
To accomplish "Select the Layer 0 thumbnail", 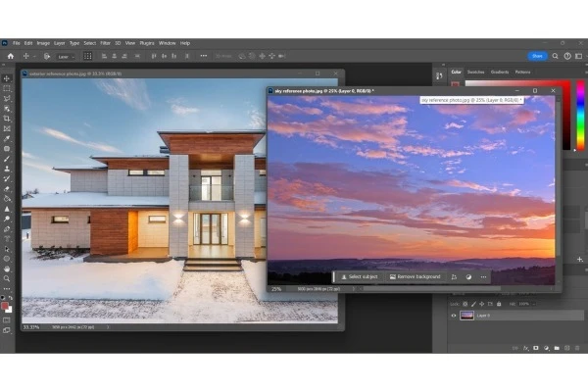I will click(x=466, y=316).
